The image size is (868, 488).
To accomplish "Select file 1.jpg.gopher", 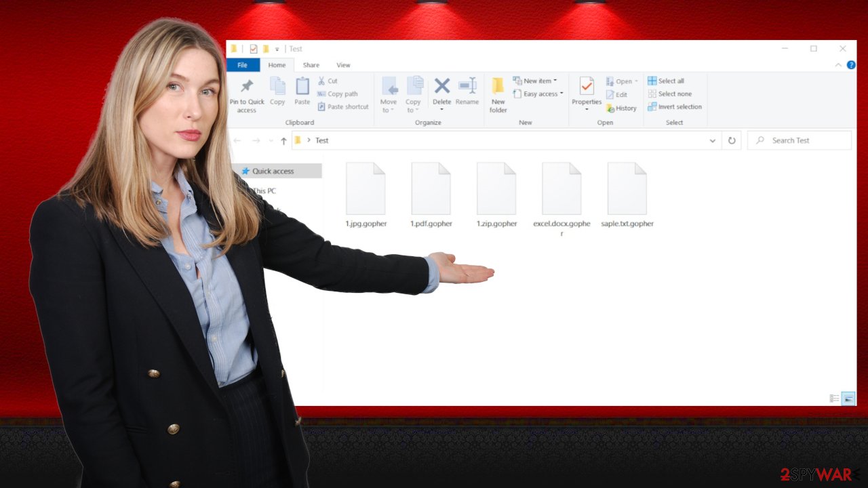I will 366,195.
